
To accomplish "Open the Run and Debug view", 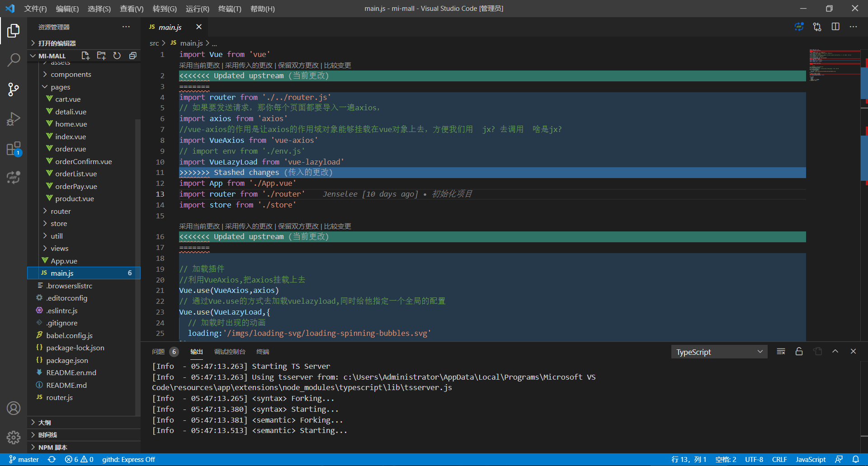I will click(x=14, y=119).
